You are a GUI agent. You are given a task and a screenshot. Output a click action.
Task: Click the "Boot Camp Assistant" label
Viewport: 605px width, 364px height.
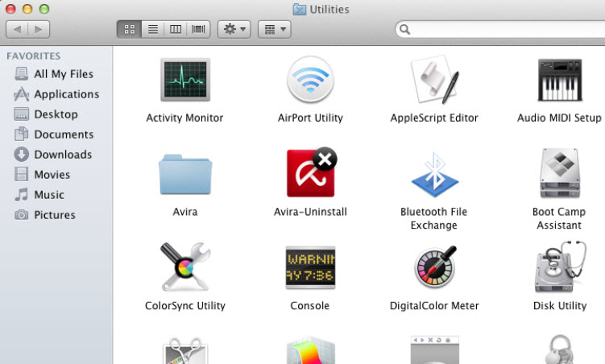click(559, 218)
